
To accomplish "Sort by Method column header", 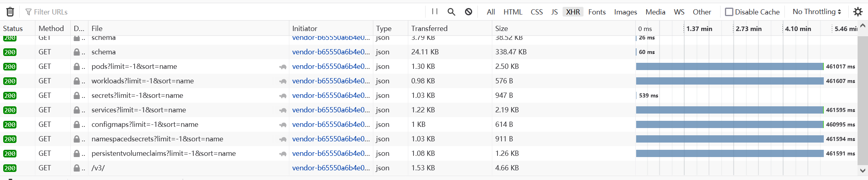I will coord(53,29).
